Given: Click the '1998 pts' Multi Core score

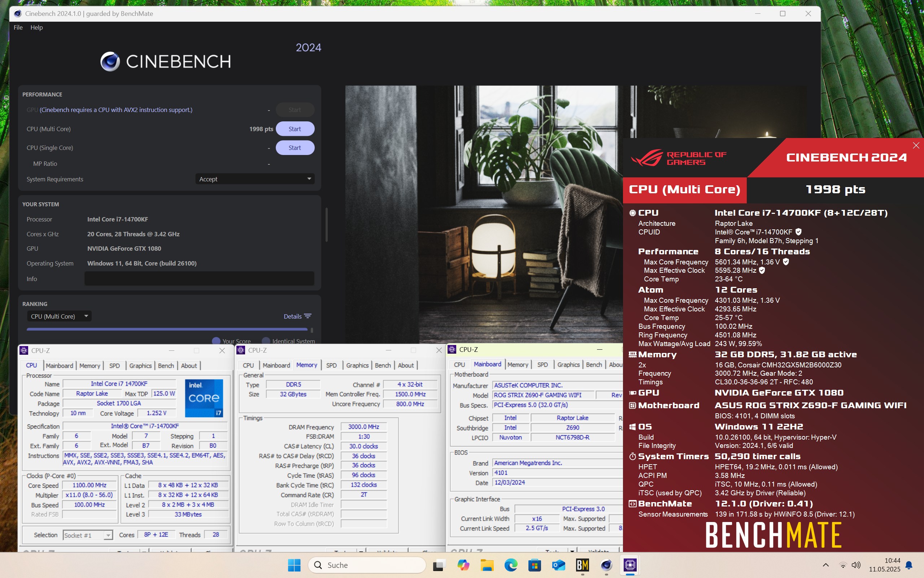Looking at the screenshot, I should pos(261,129).
